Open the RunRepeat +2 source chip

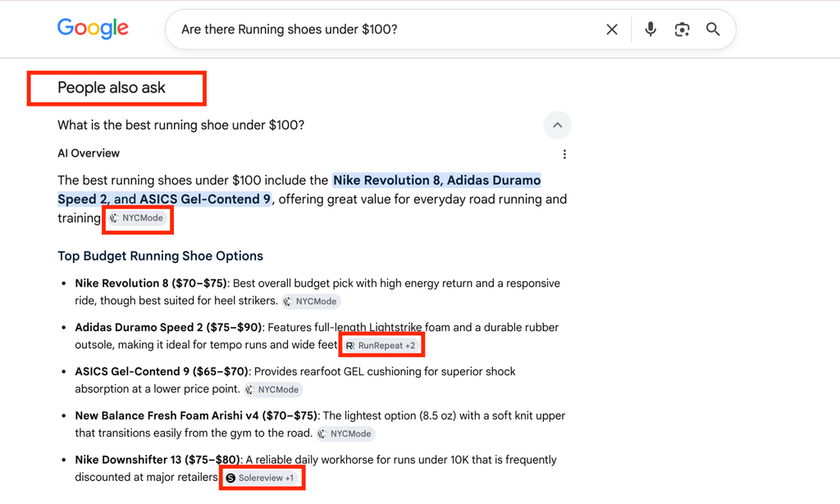pyautogui.click(x=381, y=346)
